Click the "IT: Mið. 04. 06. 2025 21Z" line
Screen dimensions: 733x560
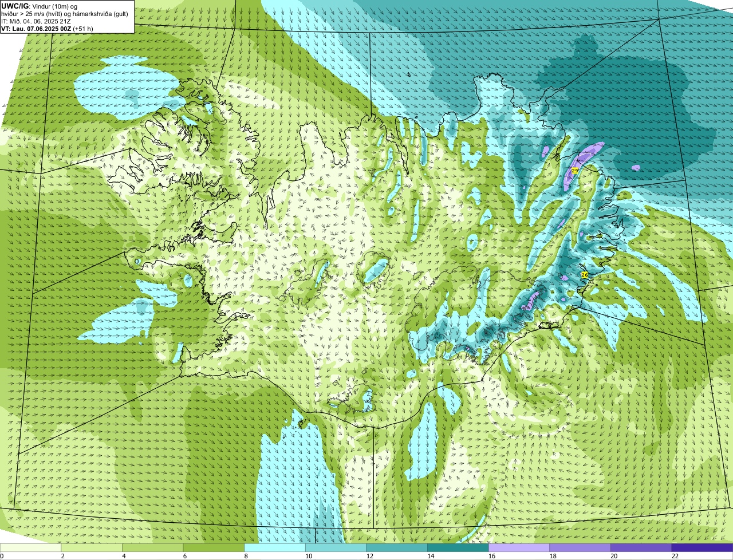click(x=36, y=21)
